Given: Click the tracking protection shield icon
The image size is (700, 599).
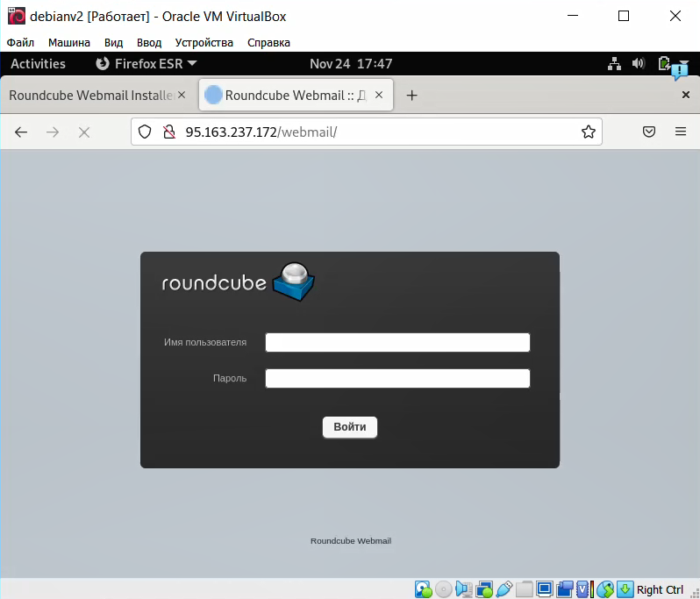Looking at the screenshot, I should click(x=146, y=132).
